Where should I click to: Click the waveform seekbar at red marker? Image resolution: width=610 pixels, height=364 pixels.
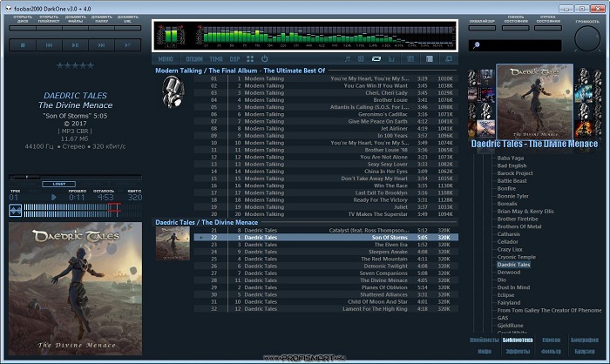114,210
